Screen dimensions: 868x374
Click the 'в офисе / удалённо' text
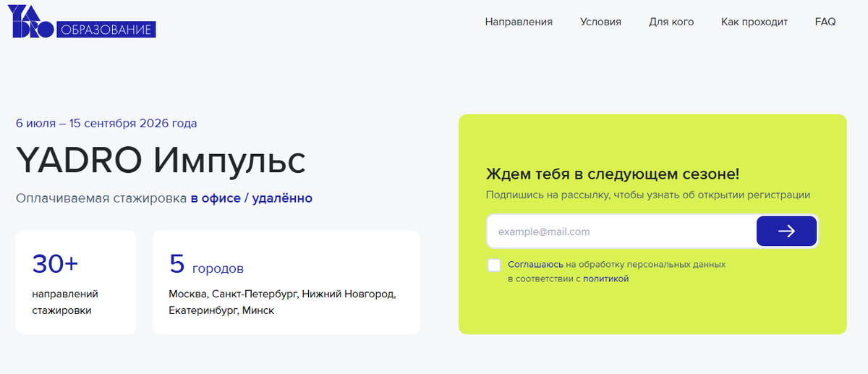click(252, 198)
